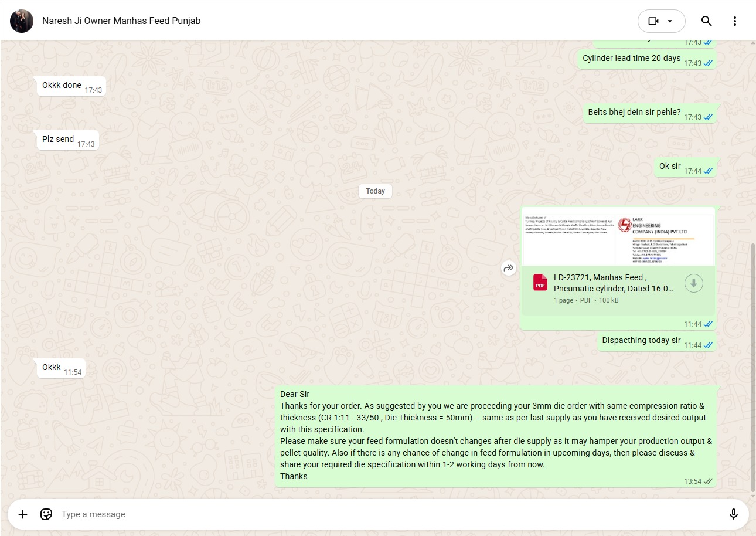Expand the call options dropdown arrow

pyautogui.click(x=670, y=21)
